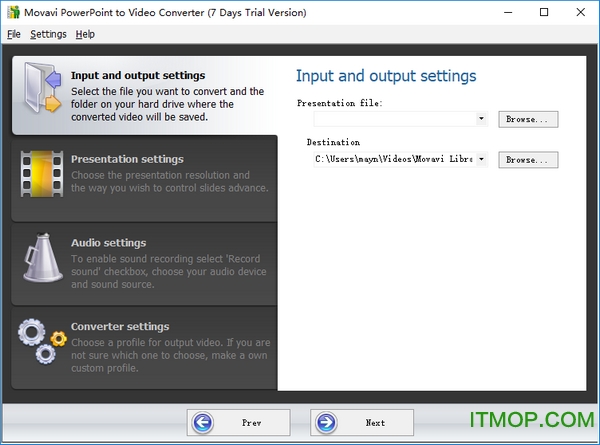Select the Presentation settings tab title
Screen dimensions: 600x445
pyautogui.click(x=127, y=159)
